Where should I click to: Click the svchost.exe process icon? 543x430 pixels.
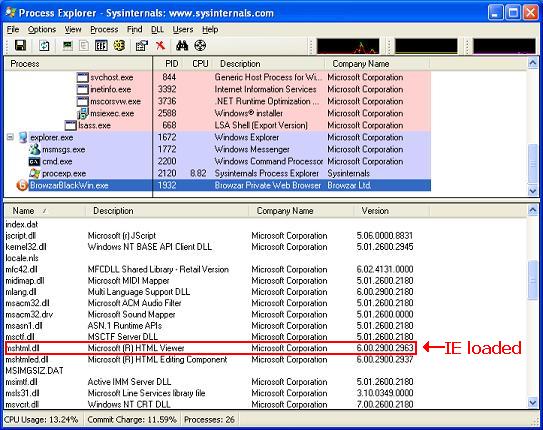pyautogui.click(x=82, y=77)
